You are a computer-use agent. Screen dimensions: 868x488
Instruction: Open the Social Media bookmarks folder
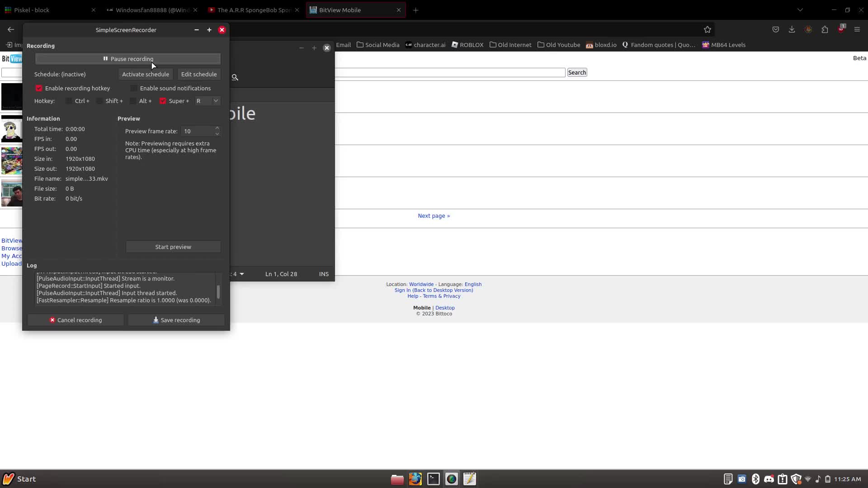pos(378,45)
